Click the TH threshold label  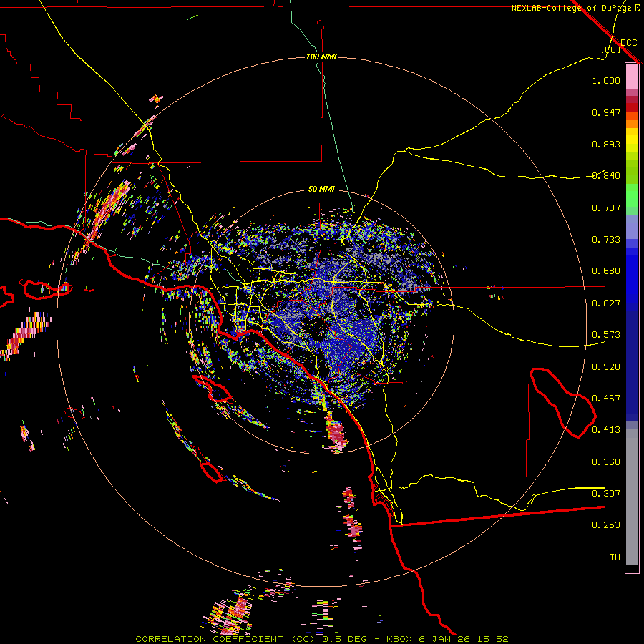point(615,557)
